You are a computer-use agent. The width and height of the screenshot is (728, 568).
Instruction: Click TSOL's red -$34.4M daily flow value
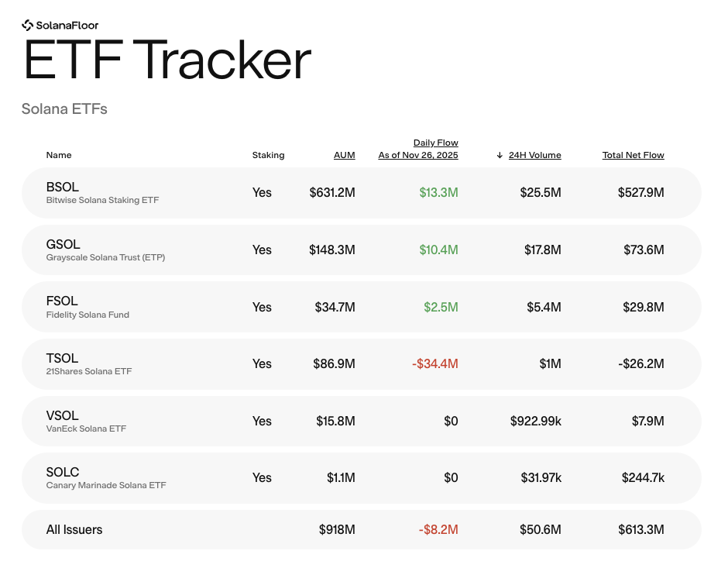pos(435,363)
